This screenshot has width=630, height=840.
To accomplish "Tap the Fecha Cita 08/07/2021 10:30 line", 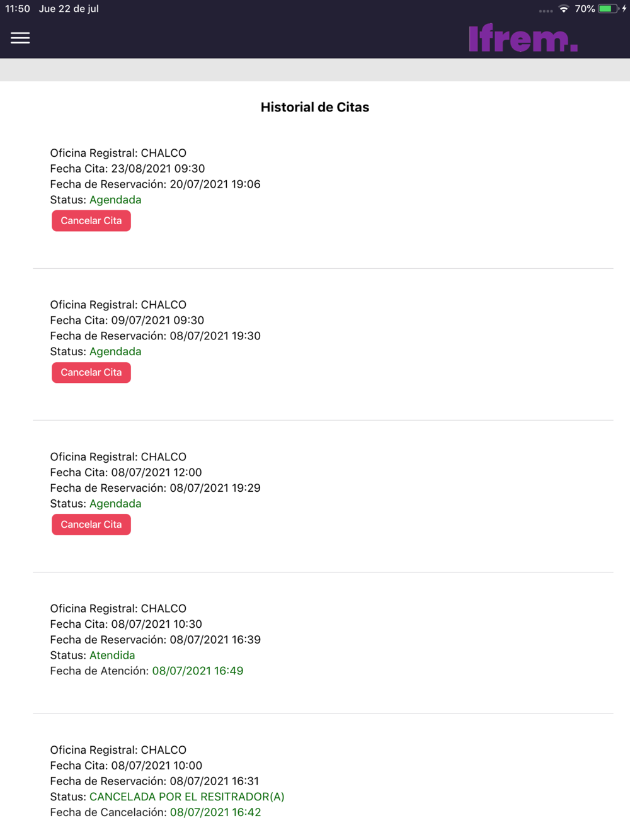I will pyautogui.click(x=126, y=624).
